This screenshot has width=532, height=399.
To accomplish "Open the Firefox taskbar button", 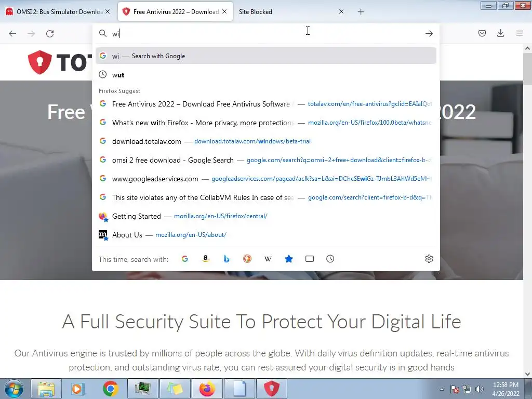I will pos(207,389).
